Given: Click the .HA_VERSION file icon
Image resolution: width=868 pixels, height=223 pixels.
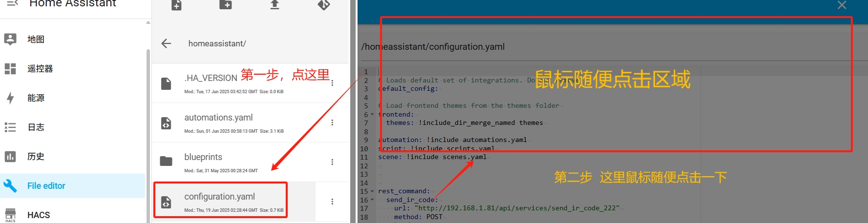Looking at the screenshot, I should pyautogui.click(x=166, y=83).
